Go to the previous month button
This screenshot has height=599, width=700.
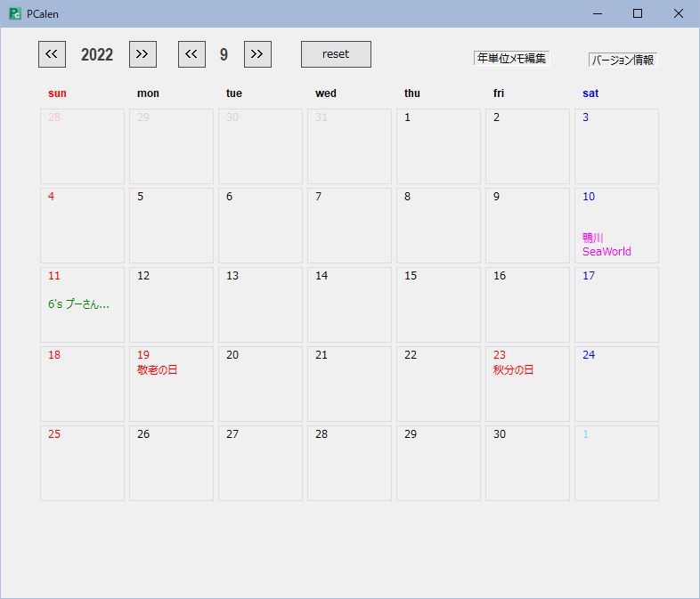point(192,54)
